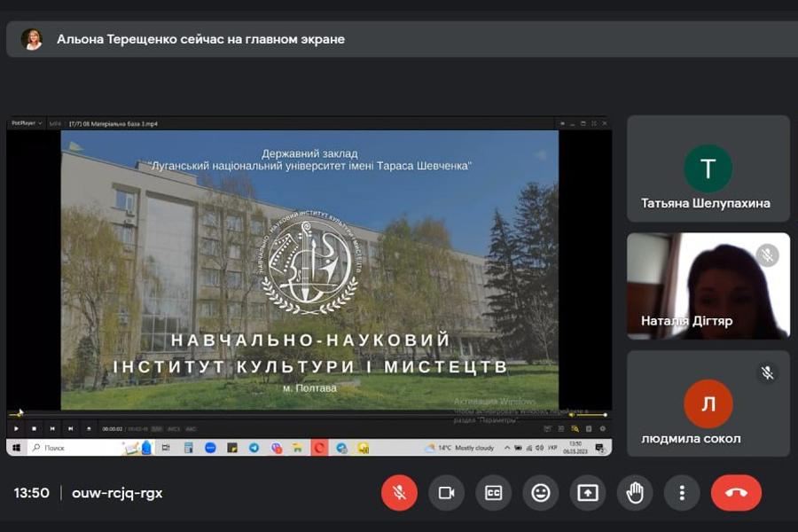This screenshot has width=798, height=532.
Task: Raise your hand in the meeting
Action: [635, 492]
